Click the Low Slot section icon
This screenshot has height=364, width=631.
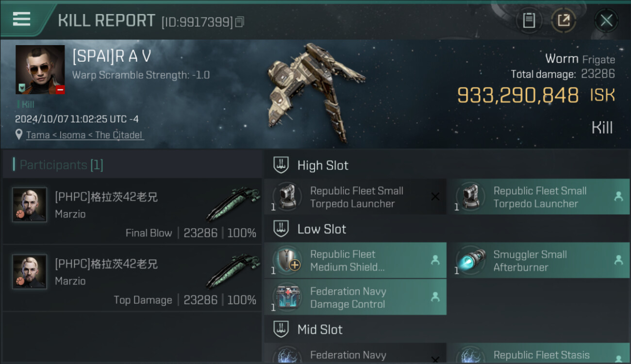(281, 229)
